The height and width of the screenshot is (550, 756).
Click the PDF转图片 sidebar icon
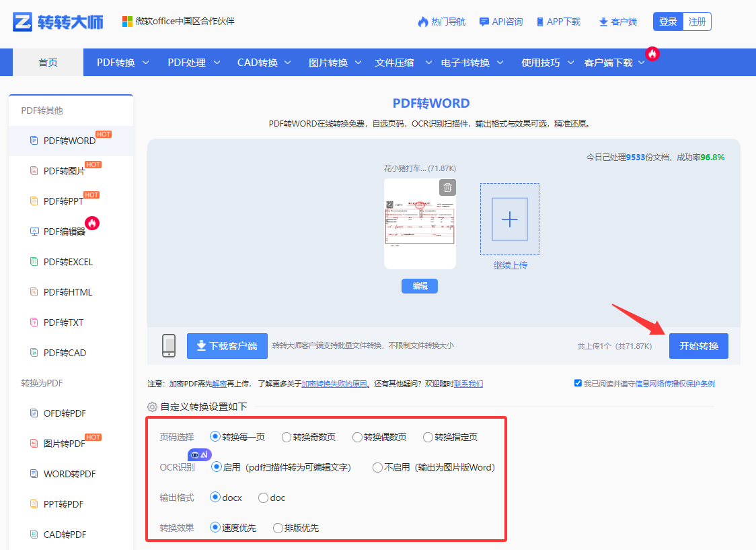coord(34,171)
